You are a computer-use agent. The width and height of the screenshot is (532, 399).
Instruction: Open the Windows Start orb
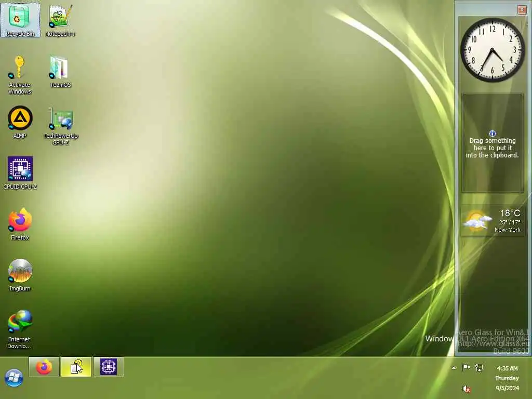[x=14, y=378]
